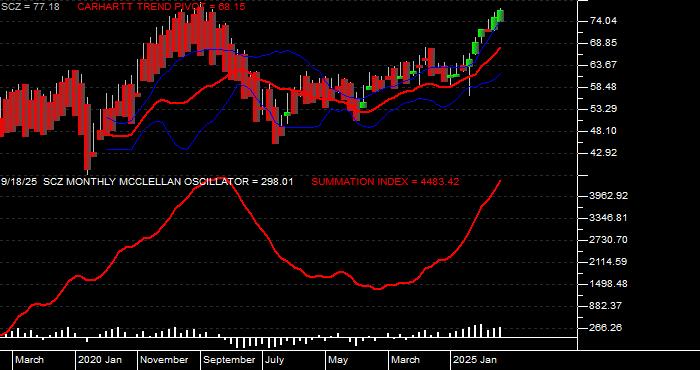Click the March label preceding 2025 Jan

pyautogui.click(x=405, y=360)
